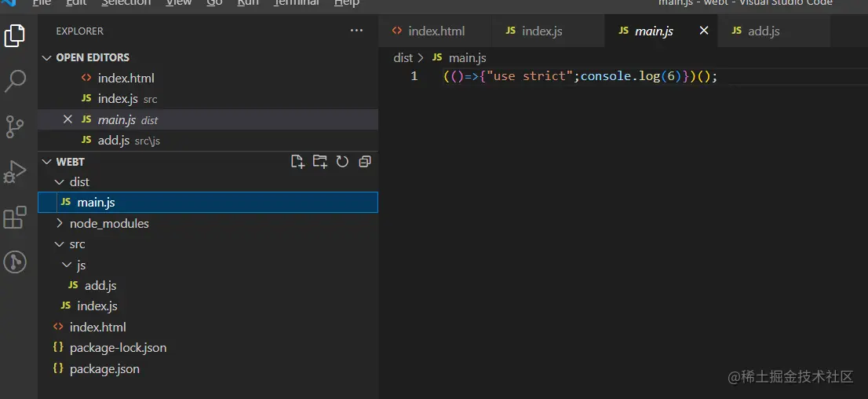Viewport: 868px width, 399px height.
Task: Open package.json from the file tree
Action: tap(104, 368)
